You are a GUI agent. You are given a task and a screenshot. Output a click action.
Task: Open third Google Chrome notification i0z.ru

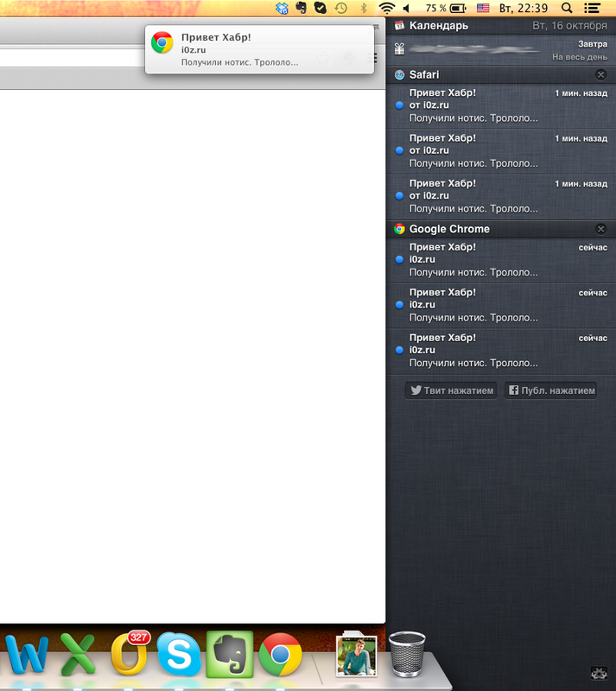[x=501, y=351]
